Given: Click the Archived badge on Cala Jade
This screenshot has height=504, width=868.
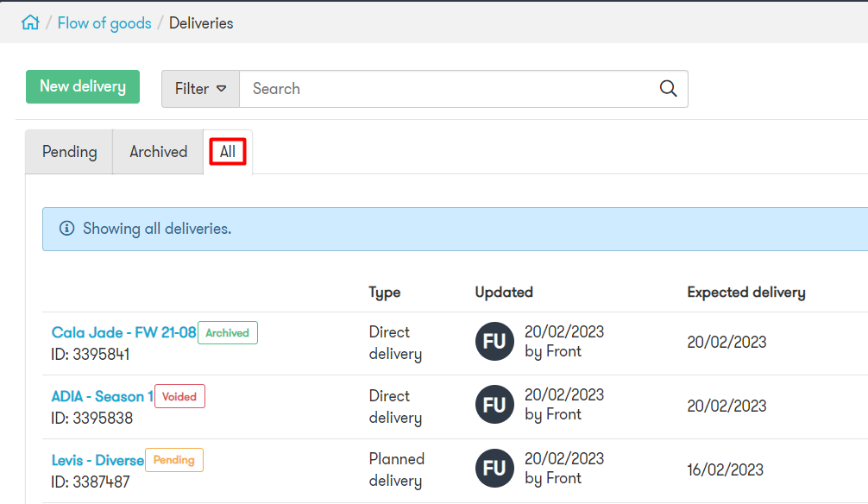Looking at the screenshot, I should click(x=228, y=333).
